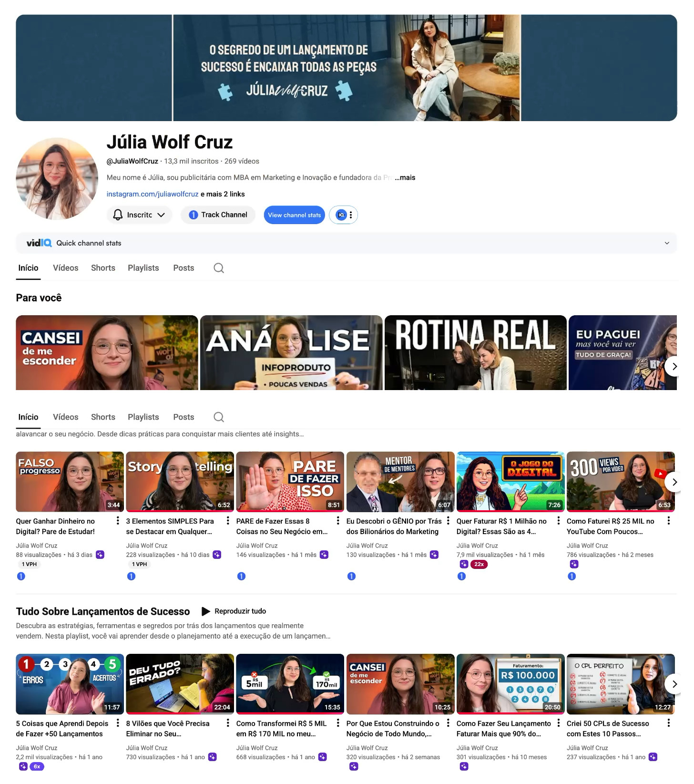Click the vidIQ three-dot options button

click(351, 215)
